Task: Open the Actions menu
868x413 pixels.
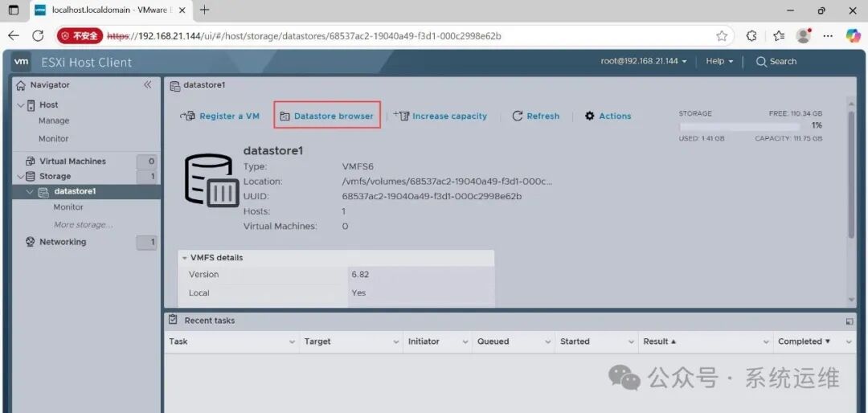Action: pyautogui.click(x=608, y=117)
